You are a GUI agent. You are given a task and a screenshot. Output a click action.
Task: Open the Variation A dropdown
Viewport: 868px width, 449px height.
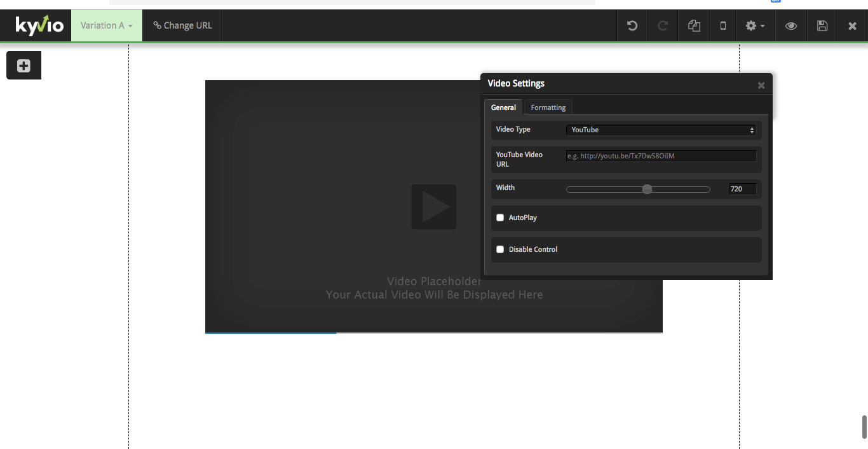[x=107, y=25]
